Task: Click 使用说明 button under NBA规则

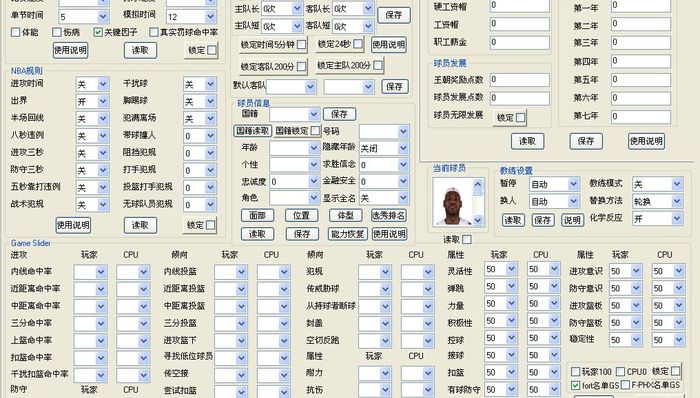Action: (73, 225)
